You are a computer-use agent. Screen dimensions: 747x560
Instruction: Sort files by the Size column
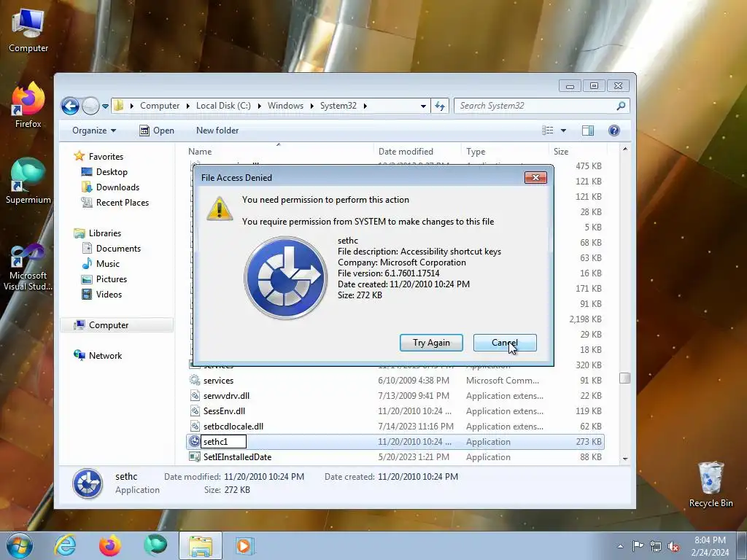point(576,152)
